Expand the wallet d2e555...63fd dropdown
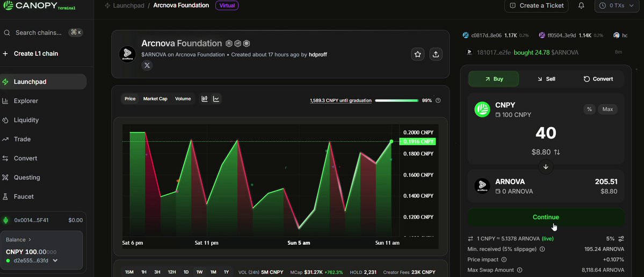The width and height of the screenshot is (644, 277). coord(55,260)
